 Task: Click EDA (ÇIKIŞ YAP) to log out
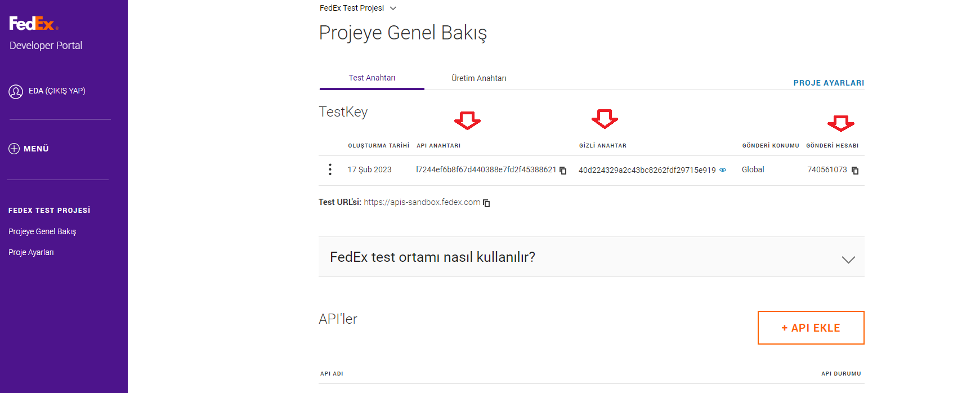[x=57, y=91]
